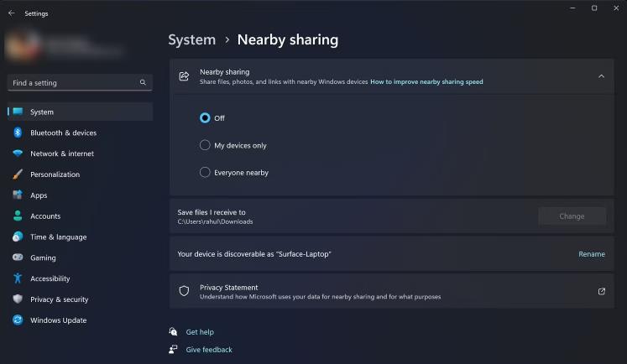Select the Off radio button
The width and height of the screenshot is (627, 364).
(x=205, y=118)
